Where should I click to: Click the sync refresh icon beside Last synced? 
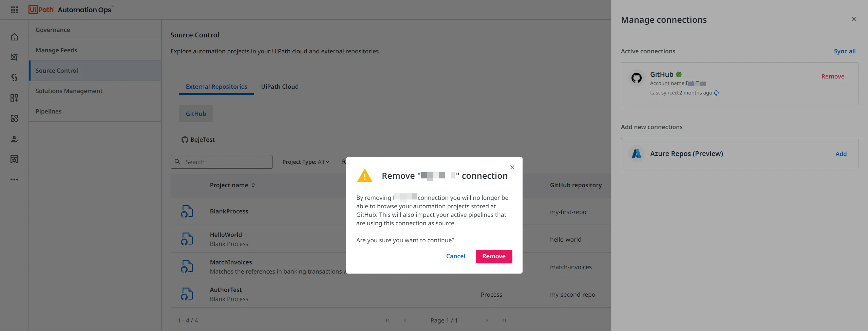(x=716, y=93)
